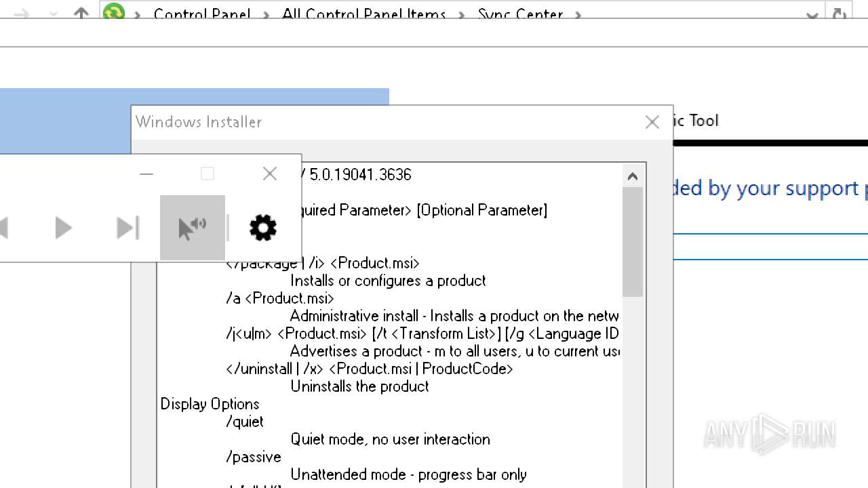This screenshot has width=868, height=488.
Task: Select All Control Panel Items breadcrumb
Action: [x=364, y=14]
